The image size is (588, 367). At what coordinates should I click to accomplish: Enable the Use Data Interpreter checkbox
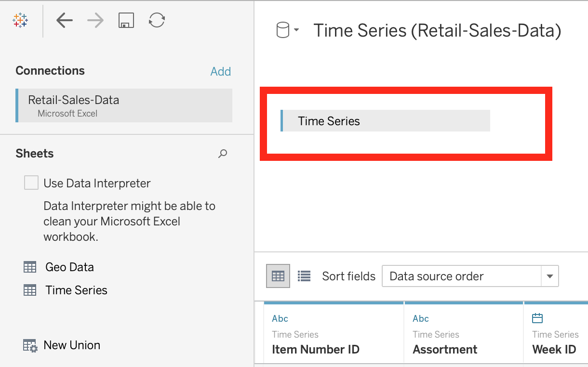[x=31, y=183]
